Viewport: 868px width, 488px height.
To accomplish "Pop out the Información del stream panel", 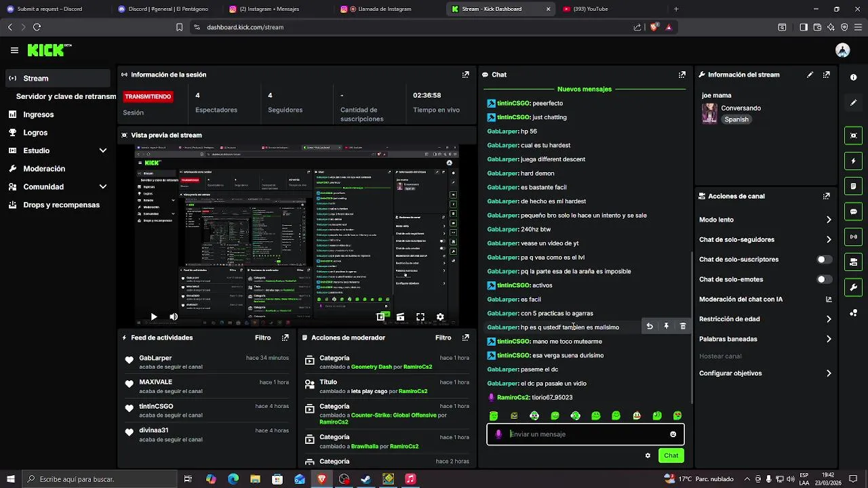I will coord(826,75).
